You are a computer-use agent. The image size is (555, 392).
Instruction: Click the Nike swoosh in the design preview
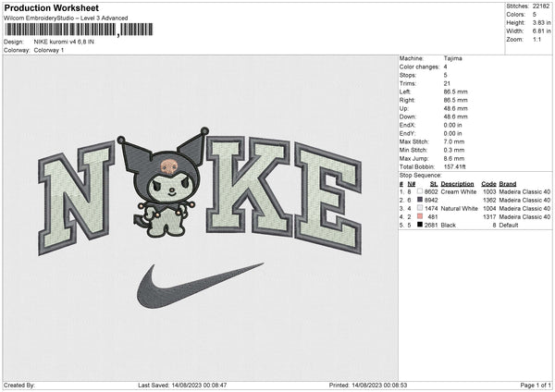[x=200, y=286]
